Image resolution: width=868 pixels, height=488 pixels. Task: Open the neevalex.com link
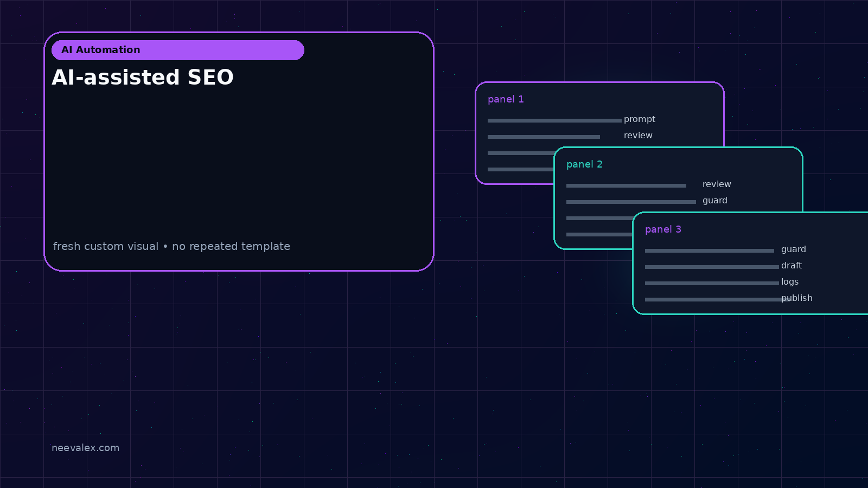click(x=85, y=448)
